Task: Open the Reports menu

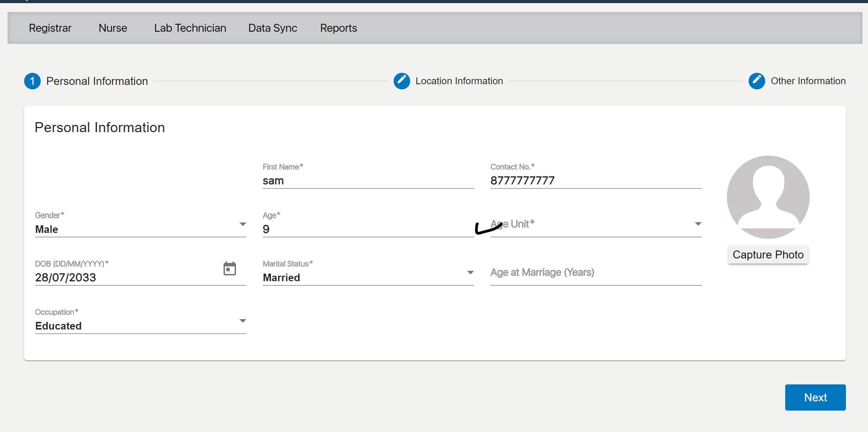Action: point(338,28)
